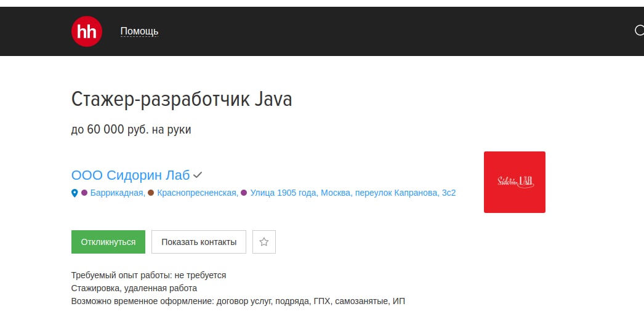
Task: Click the search icon in the header
Action: (640, 30)
